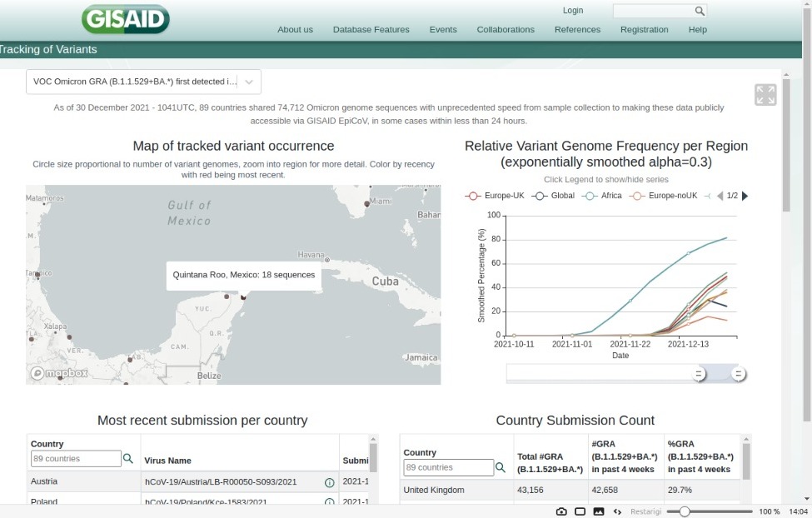Click the search magnifier icon in header
The image size is (812, 518).
700,11
